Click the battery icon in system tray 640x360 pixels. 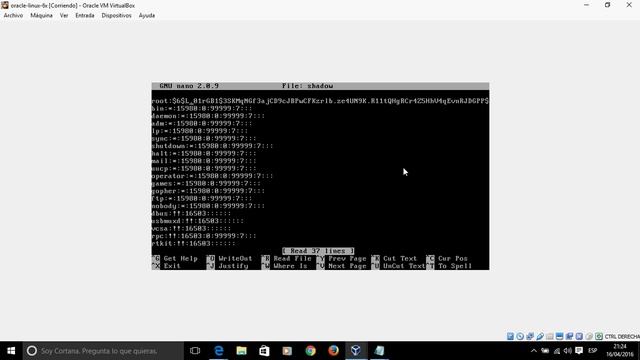tap(545, 351)
